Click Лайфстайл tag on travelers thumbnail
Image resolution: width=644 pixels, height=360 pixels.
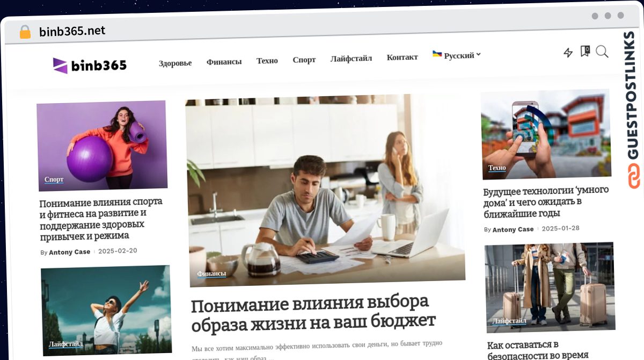(x=510, y=321)
